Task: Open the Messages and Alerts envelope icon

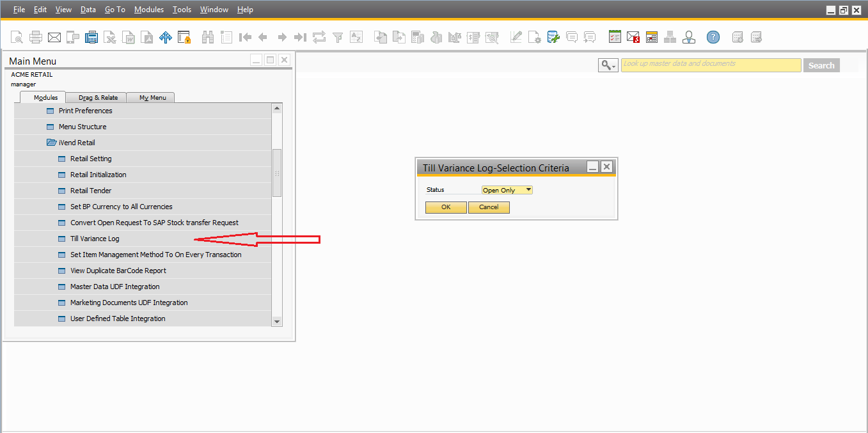Action: (x=633, y=37)
